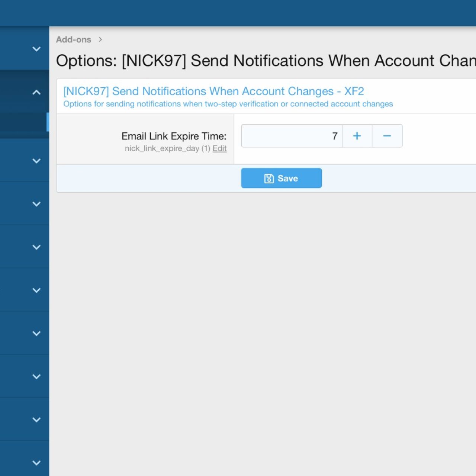The height and width of the screenshot is (476, 476).
Task: Click the options group description text
Action: click(x=228, y=104)
